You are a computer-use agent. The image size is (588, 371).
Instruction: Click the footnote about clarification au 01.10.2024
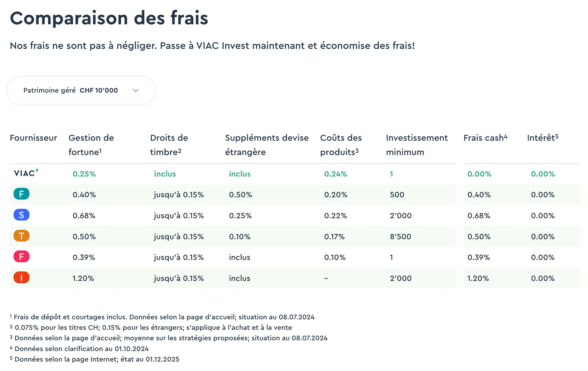(x=79, y=348)
